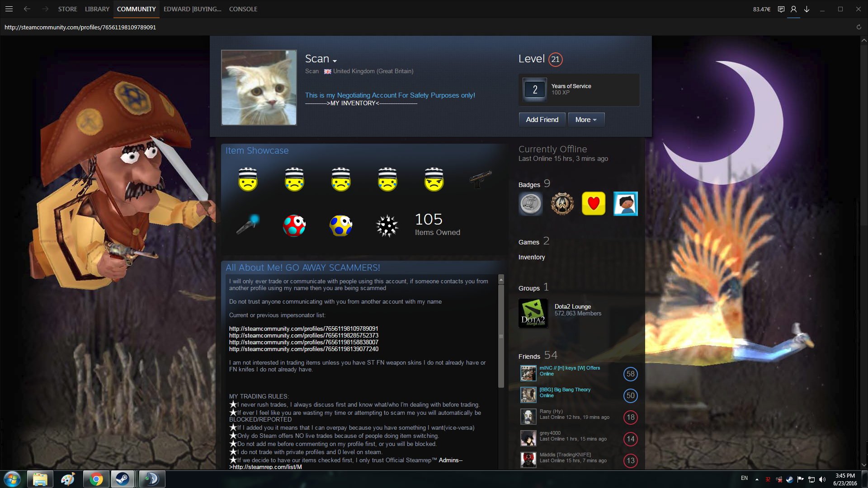The width and height of the screenshot is (868, 488).
Task: Click the cat profile avatar
Action: tap(259, 88)
